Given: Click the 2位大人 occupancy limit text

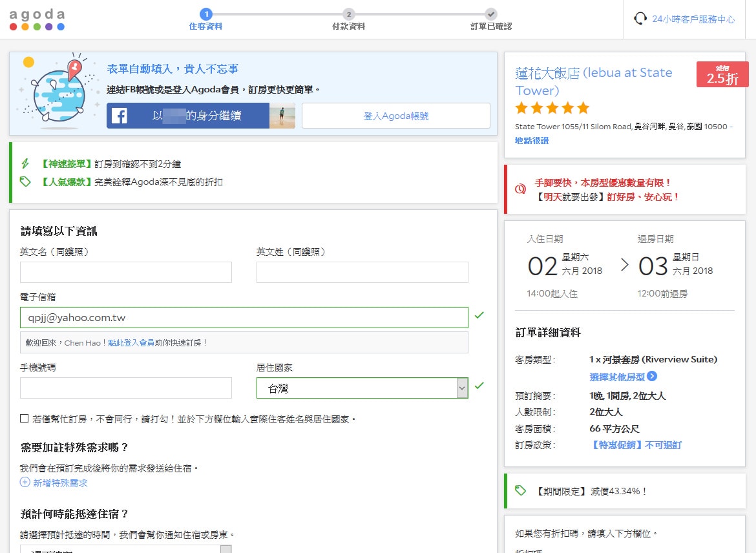Looking at the screenshot, I should (x=606, y=412).
